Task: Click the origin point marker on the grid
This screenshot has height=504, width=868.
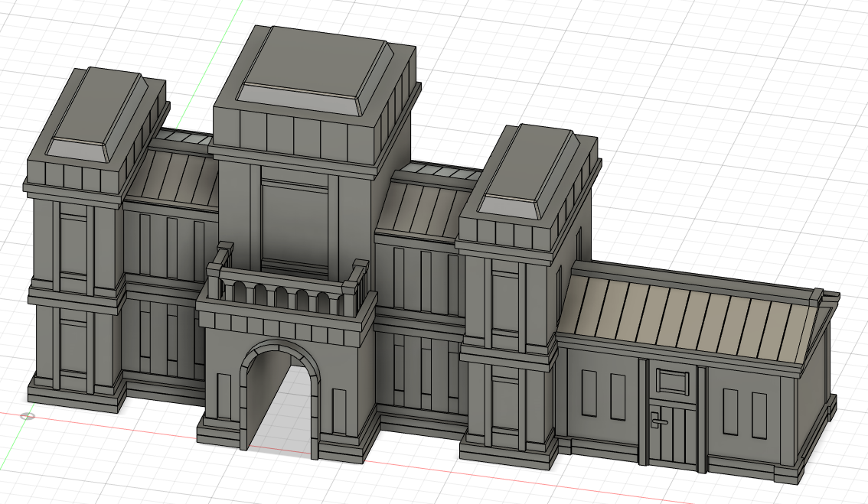Action: tap(28, 417)
